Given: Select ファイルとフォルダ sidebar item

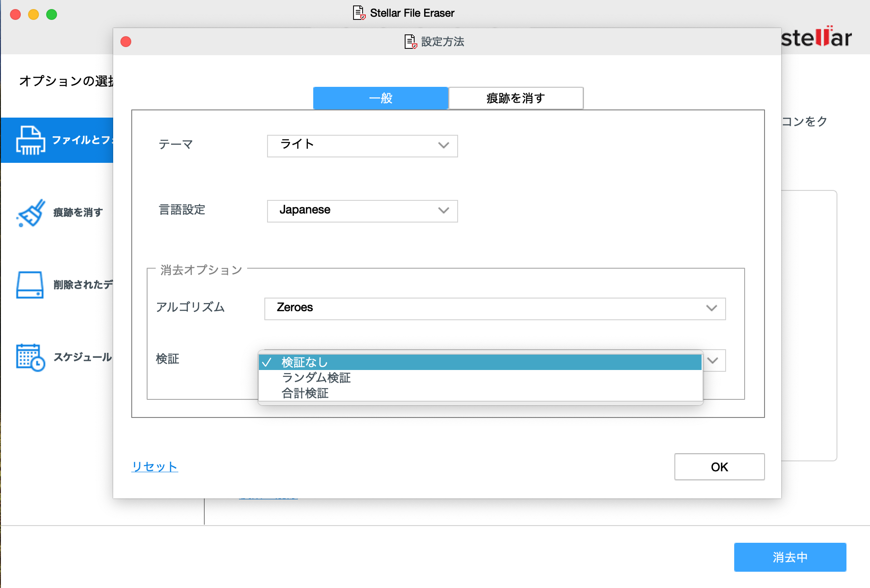Looking at the screenshot, I should 57,140.
